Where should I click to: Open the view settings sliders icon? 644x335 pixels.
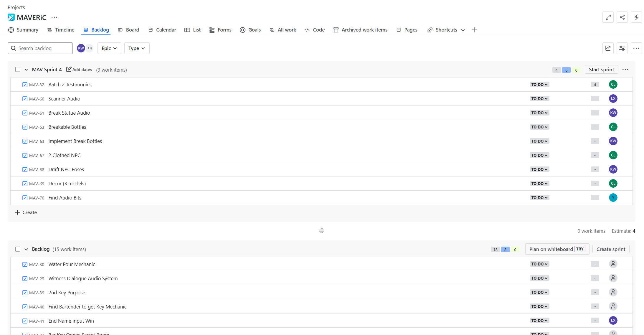point(622,48)
